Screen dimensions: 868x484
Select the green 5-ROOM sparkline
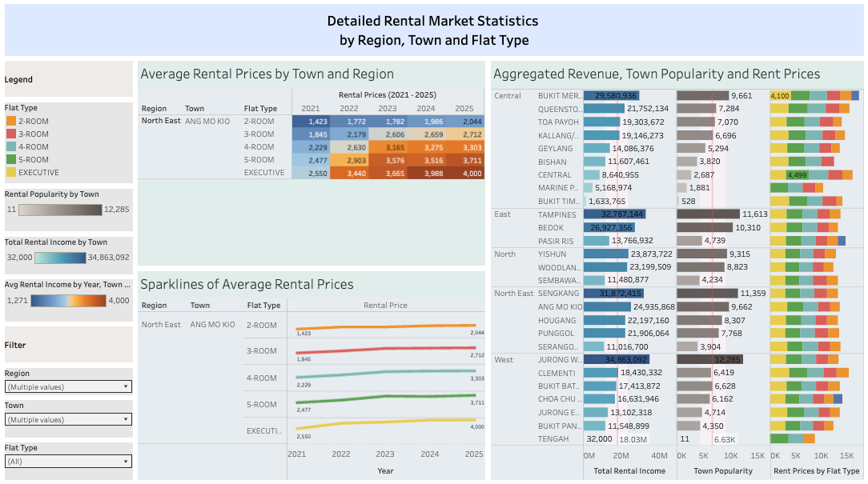pyautogui.click(x=384, y=397)
